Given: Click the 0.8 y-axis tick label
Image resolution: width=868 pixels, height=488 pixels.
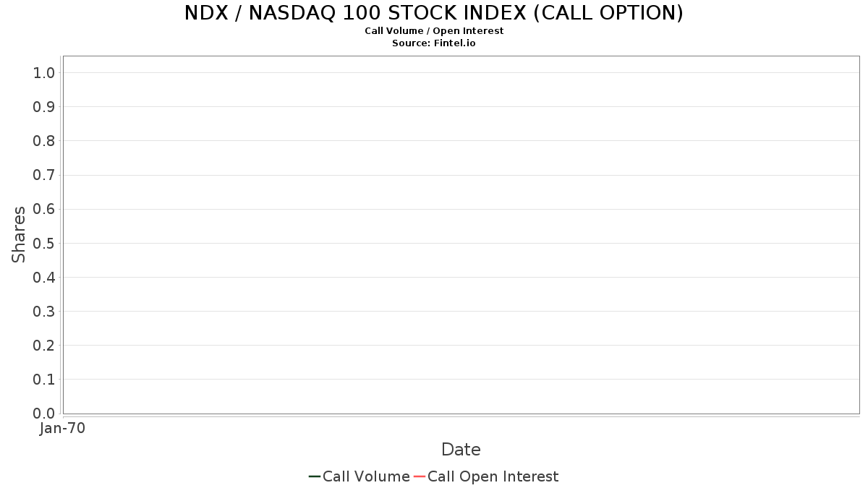Looking at the screenshot, I should [44, 141].
